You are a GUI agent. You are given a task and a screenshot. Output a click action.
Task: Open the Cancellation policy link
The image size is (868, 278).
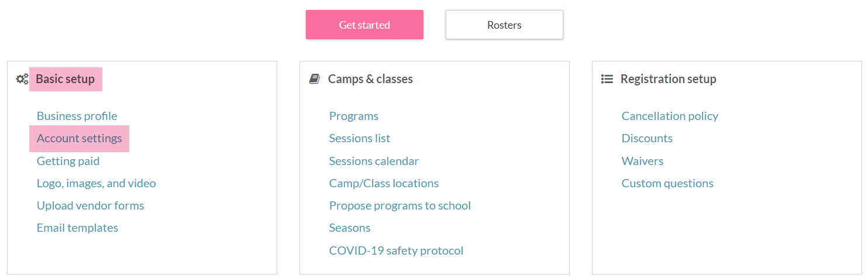(670, 116)
